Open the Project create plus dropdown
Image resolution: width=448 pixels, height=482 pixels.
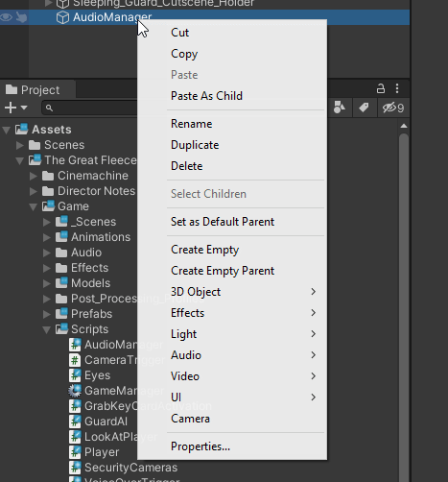16,108
